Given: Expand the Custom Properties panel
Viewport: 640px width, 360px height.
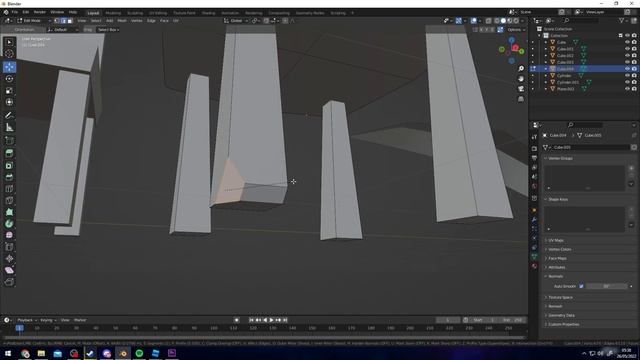Looking at the screenshot, I should coord(564,324).
